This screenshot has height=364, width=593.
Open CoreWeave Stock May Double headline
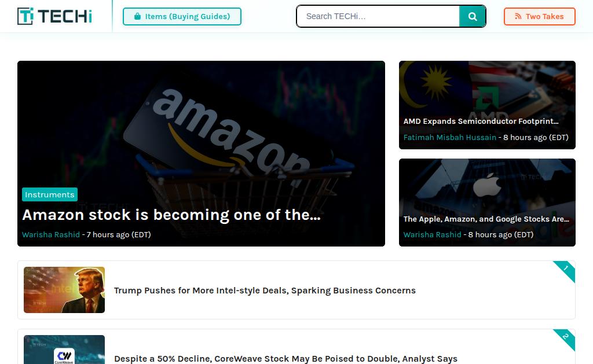(285, 358)
